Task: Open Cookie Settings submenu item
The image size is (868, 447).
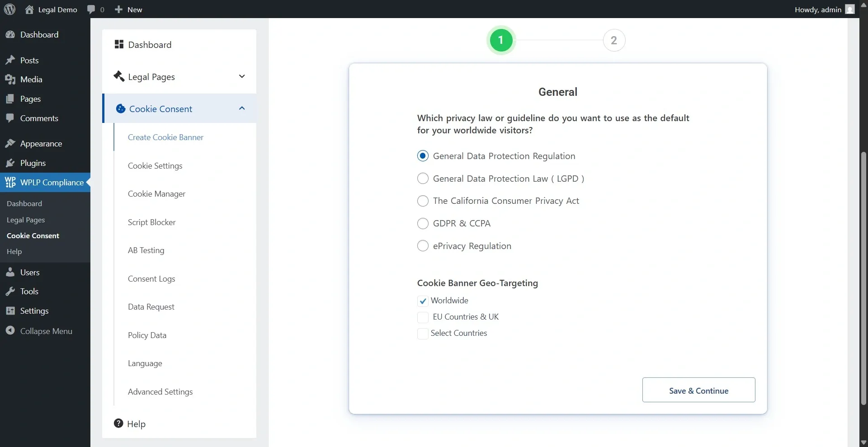Action: [x=155, y=165]
